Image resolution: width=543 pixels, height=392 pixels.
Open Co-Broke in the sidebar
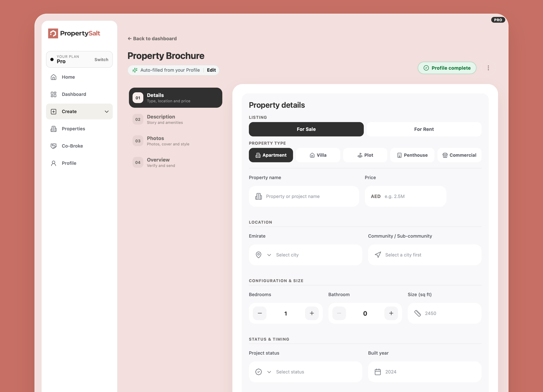[79, 146]
